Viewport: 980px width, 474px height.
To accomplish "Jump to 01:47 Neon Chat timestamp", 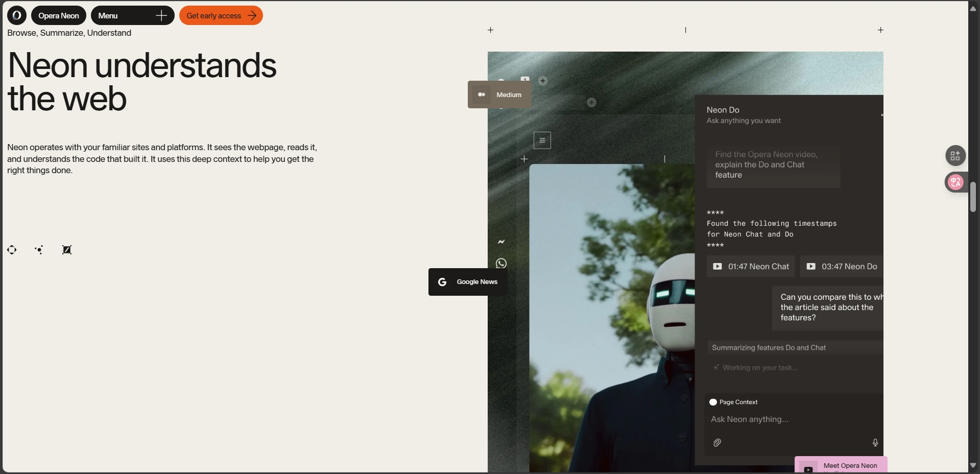I will (x=751, y=267).
